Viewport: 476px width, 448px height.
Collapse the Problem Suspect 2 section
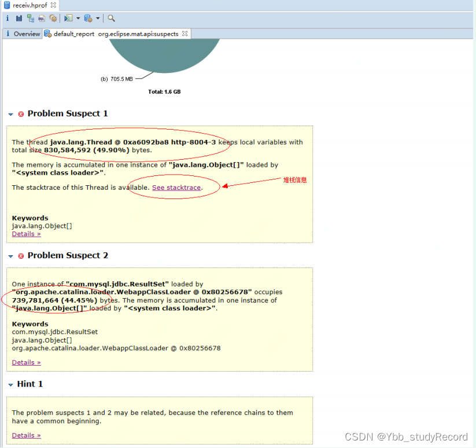10,256
